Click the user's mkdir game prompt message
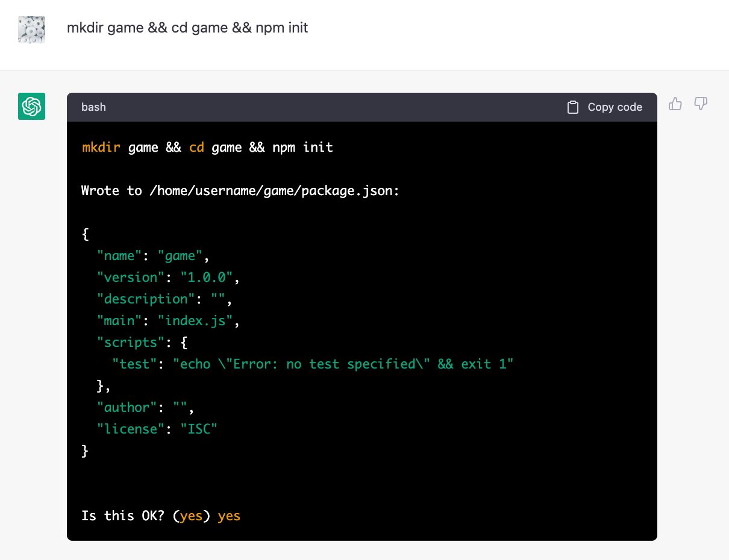This screenshot has width=729, height=560. pyautogui.click(x=187, y=28)
